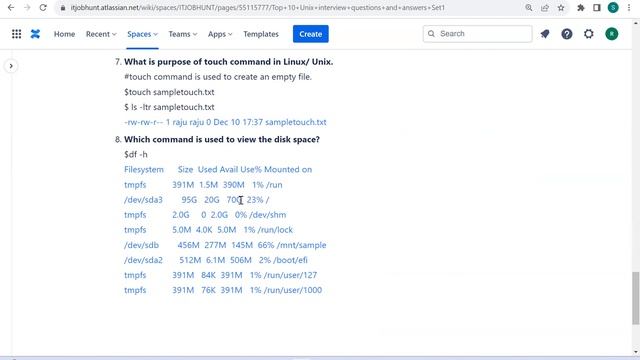Viewport: 640px width, 360px height.
Task: Click the tmpfs /run/user/1000 row
Action: coord(223,290)
